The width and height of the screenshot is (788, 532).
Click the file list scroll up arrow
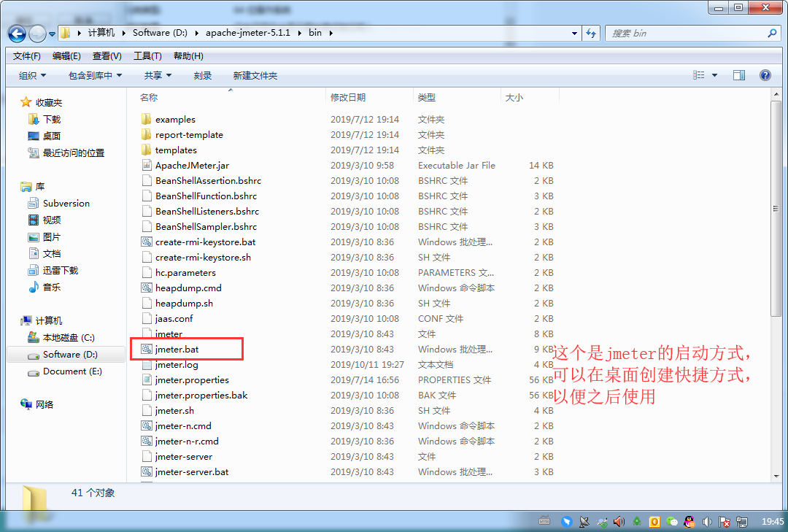click(x=776, y=94)
